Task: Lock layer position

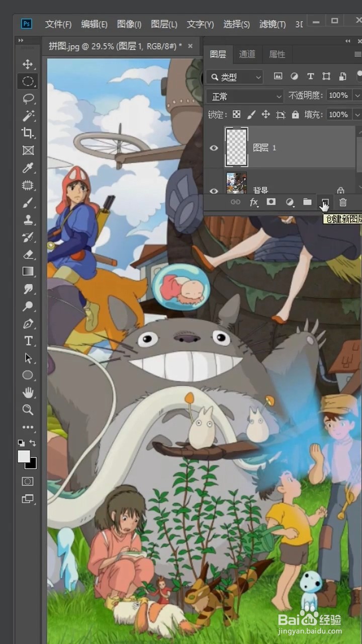Action: point(265,115)
